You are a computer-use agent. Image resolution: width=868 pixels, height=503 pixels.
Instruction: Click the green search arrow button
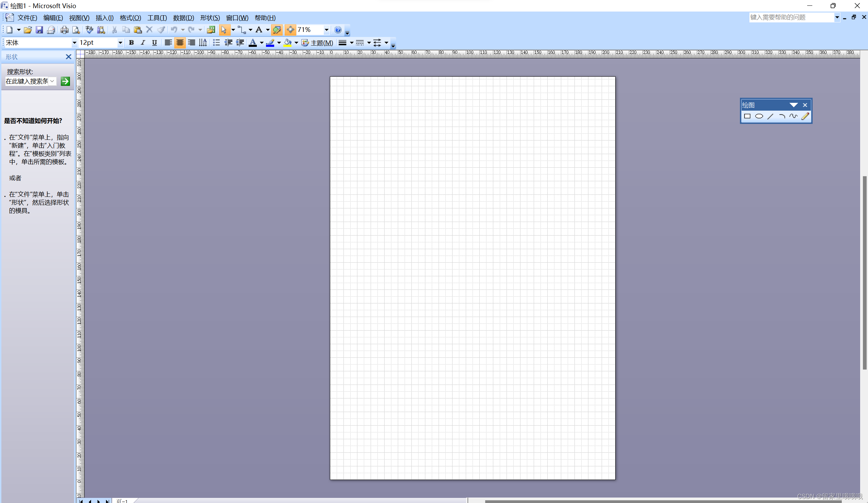pyautogui.click(x=65, y=81)
